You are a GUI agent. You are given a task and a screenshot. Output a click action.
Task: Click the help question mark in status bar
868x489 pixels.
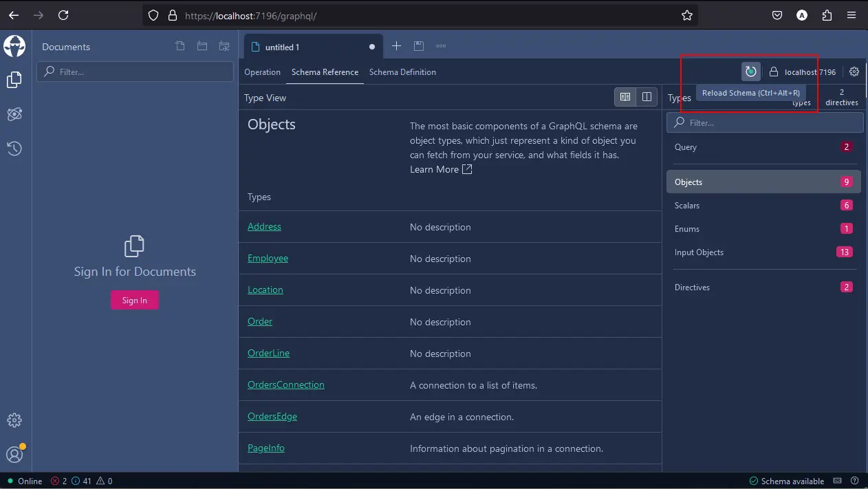click(x=855, y=481)
